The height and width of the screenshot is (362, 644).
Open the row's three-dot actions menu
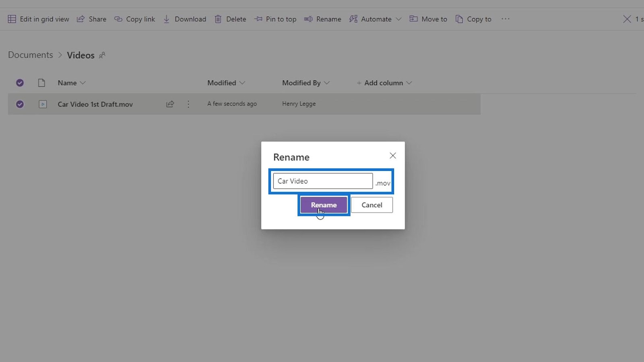coord(188,104)
